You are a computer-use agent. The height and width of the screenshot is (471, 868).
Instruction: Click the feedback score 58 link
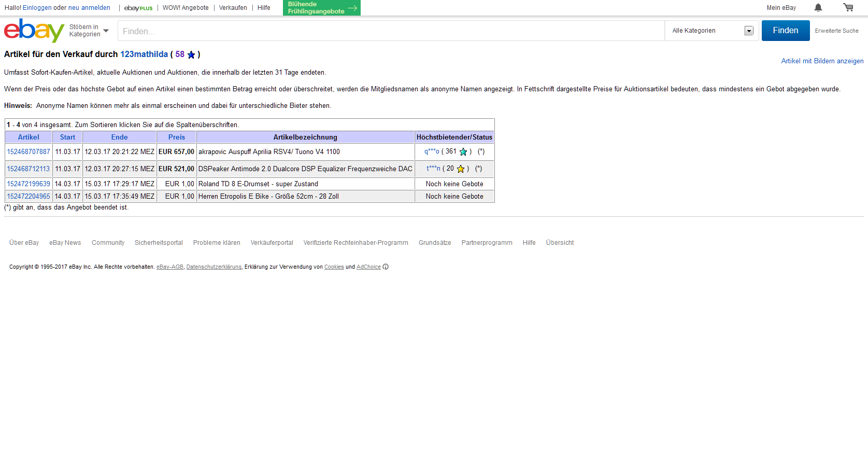point(180,54)
